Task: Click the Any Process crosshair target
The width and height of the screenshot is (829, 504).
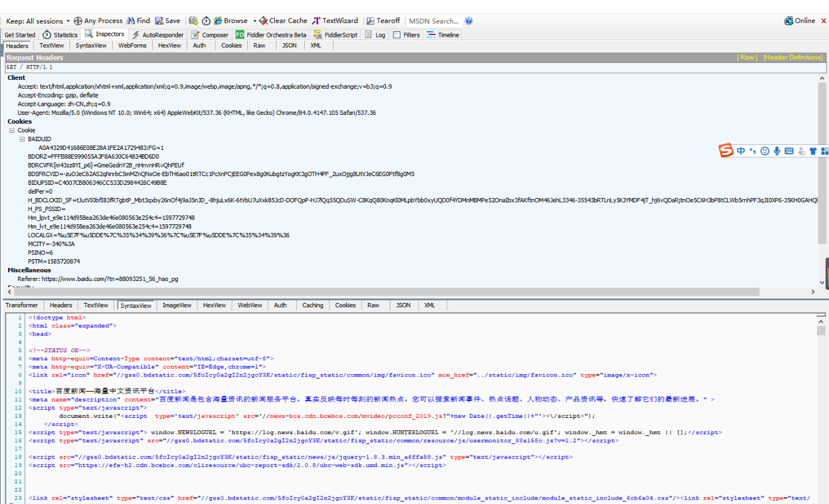Action: pos(78,21)
